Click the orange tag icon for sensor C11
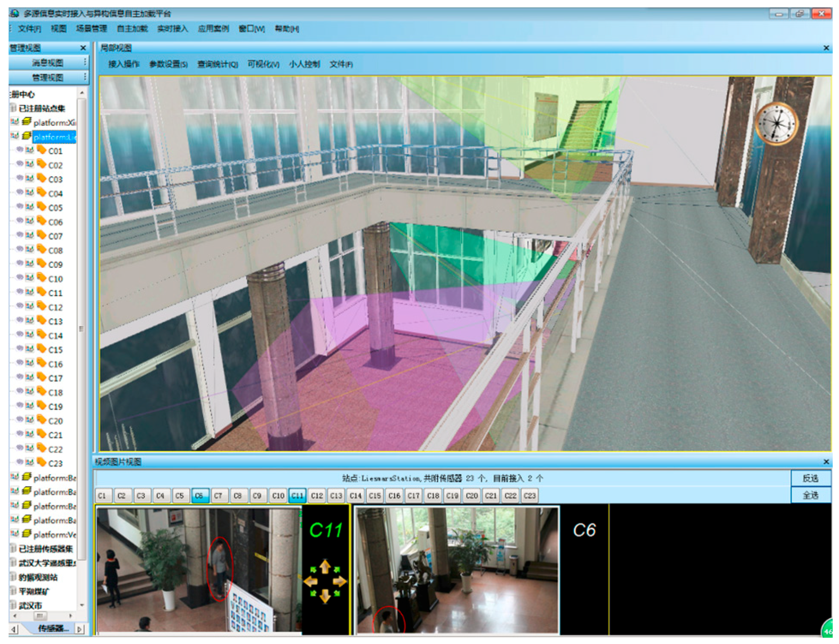The height and width of the screenshot is (644, 839). coord(41,292)
